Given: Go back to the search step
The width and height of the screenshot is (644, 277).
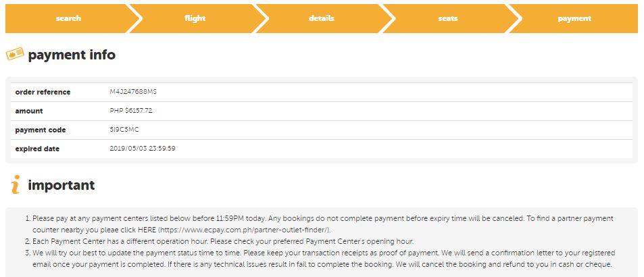Looking at the screenshot, I should point(68,19).
